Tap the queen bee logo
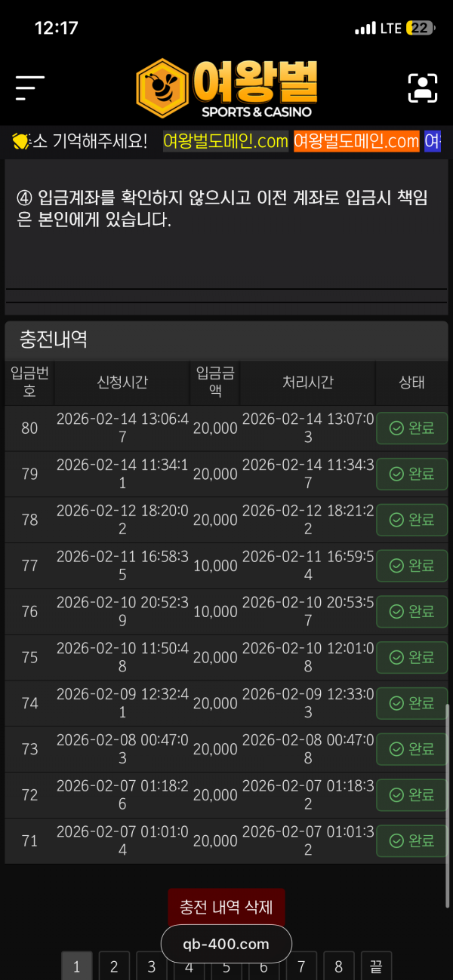 coord(226,88)
